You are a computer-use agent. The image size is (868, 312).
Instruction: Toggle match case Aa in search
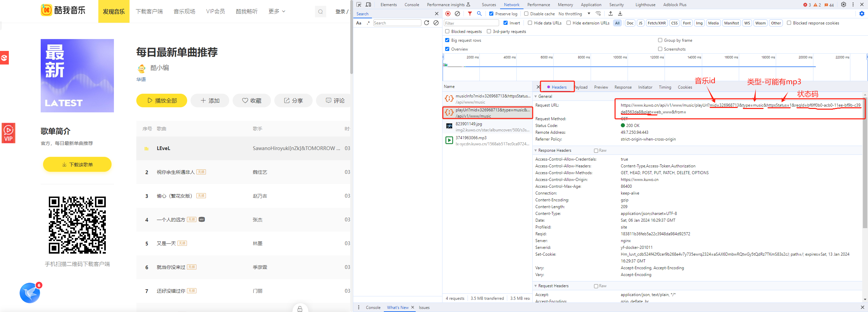359,23
